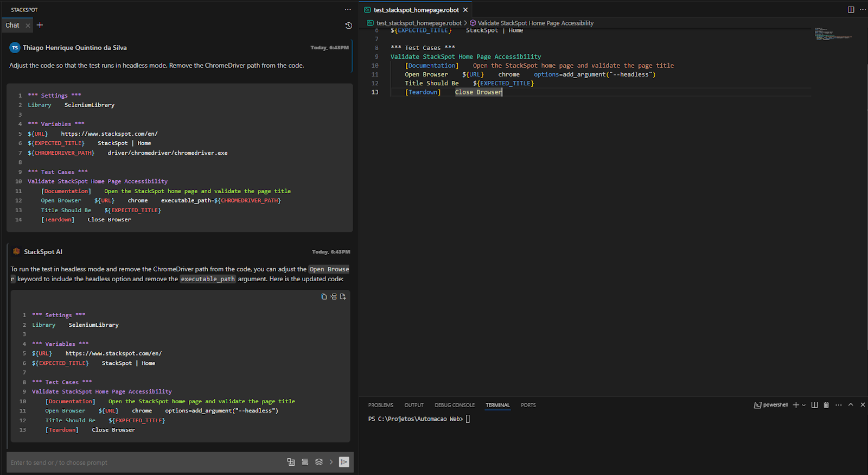
Task: Click '*** Test Cases ***' in editor
Action: [x=423, y=48]
